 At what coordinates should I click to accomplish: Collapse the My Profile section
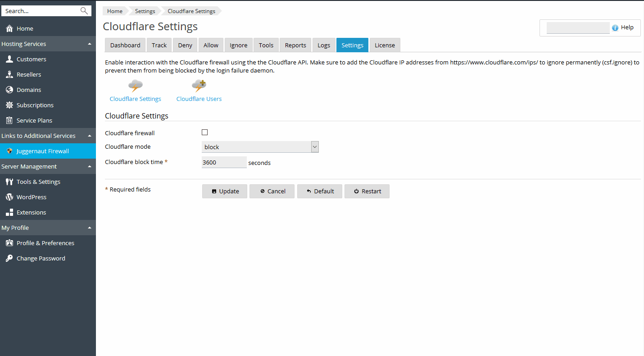(x=90, y=228)
